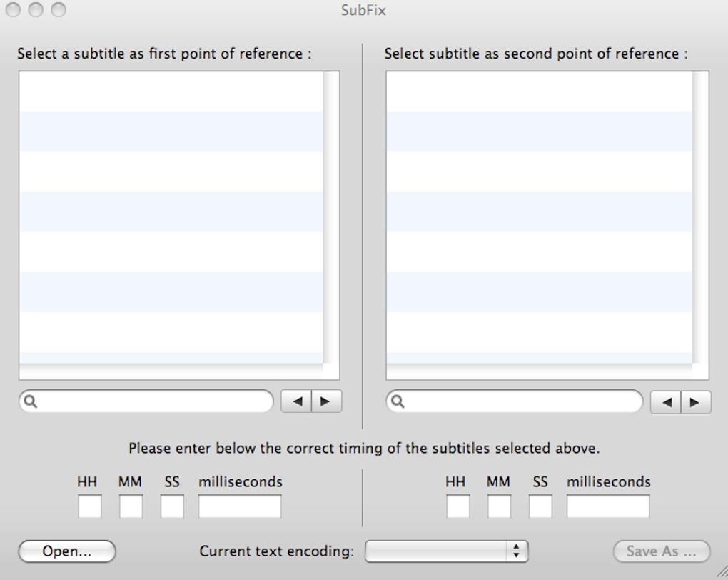Go to previous match in right list
Screen dimensions: 728x580
point(666,402)
